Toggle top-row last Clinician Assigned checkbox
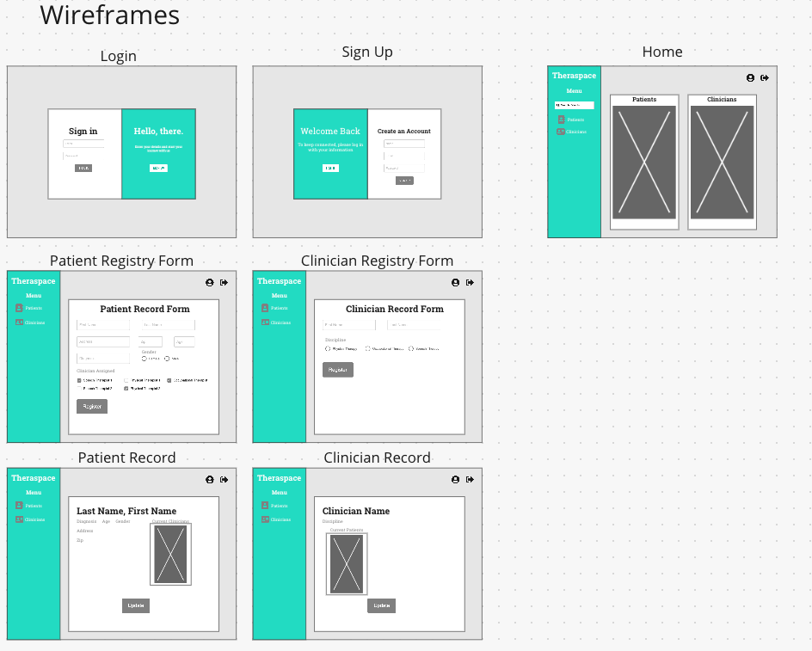This screenshot has width=812, height=651. pyautogui.click(x=169, y=380)
